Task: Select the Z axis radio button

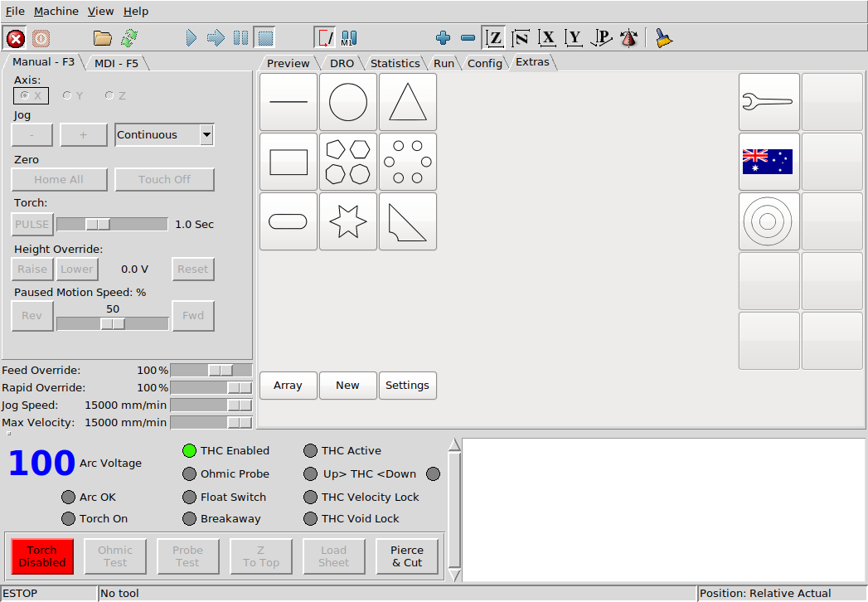Action: point(115,96)
